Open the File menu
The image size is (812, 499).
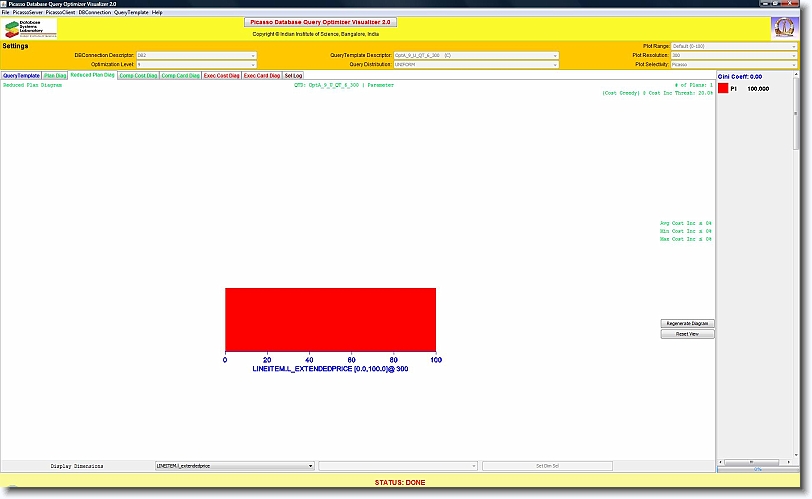(6, 12)
